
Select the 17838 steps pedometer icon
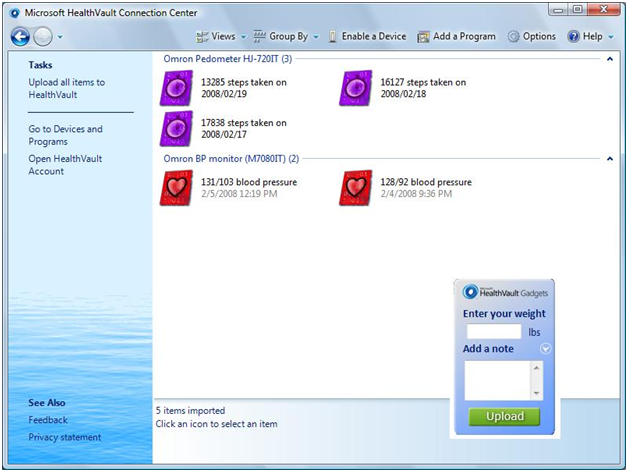coord(176,128)
